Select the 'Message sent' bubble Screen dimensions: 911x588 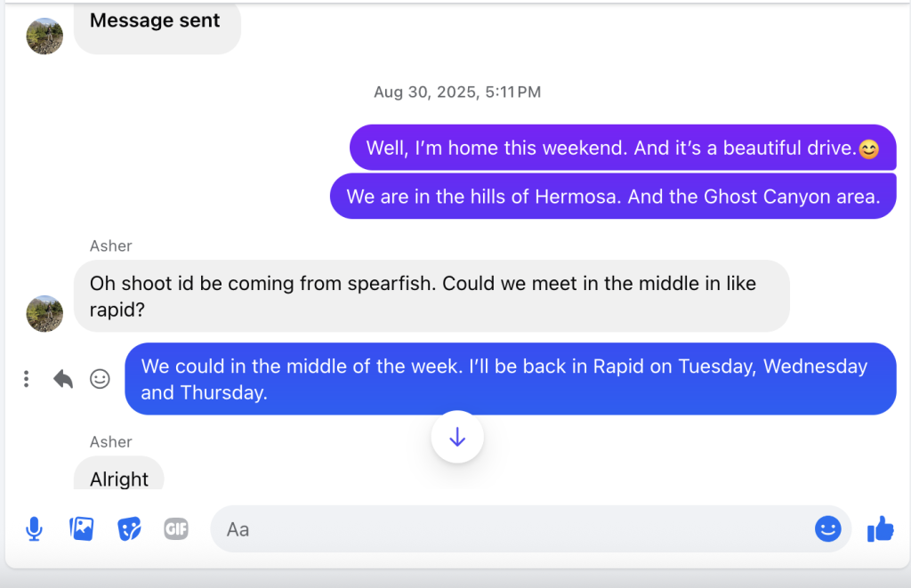click(x=156, y=22)
